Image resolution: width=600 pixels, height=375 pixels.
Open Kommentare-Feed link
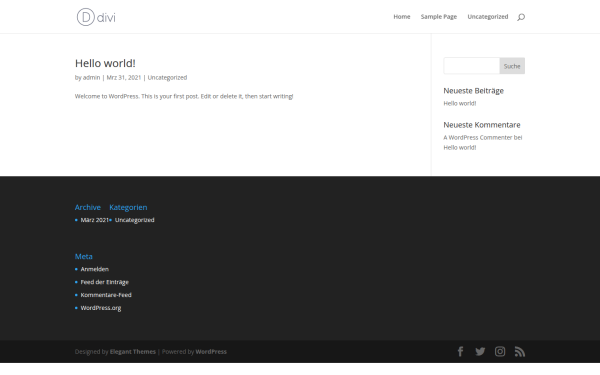[x=106, y=295]
